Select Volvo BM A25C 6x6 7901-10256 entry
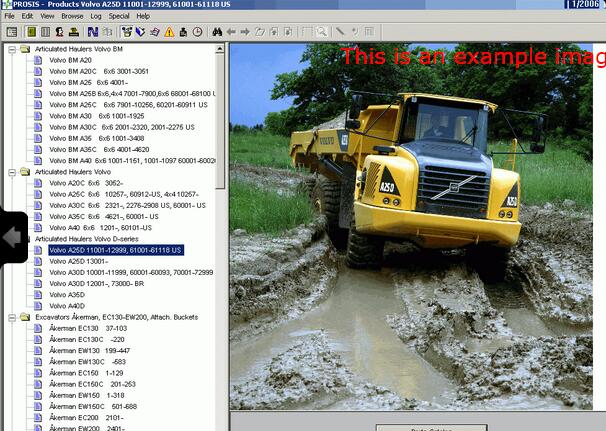 pos(128,105)
